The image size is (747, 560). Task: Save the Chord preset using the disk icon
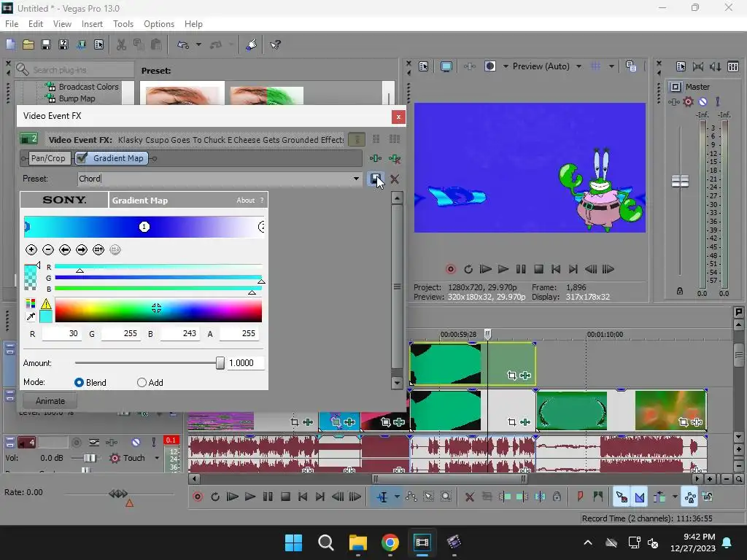pyautogui.click(x=376, y=179)
